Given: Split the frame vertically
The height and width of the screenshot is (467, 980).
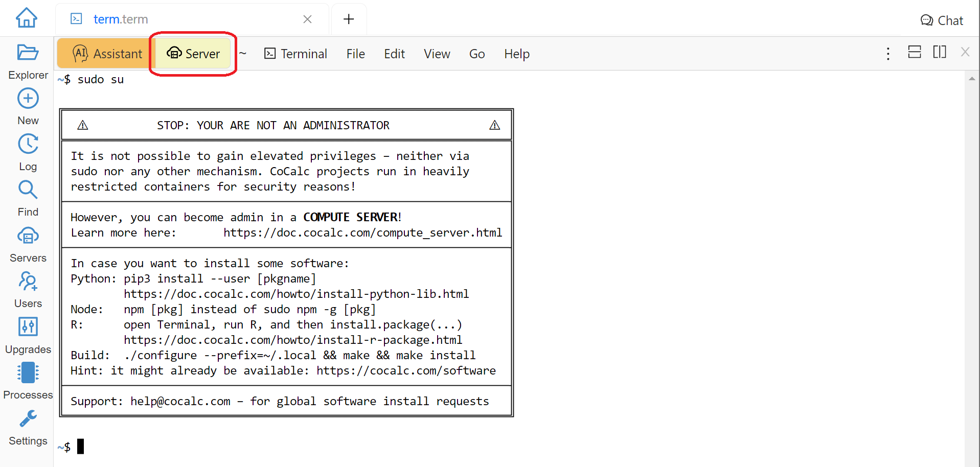Looking at the screenshot, I should pos(940,52).
